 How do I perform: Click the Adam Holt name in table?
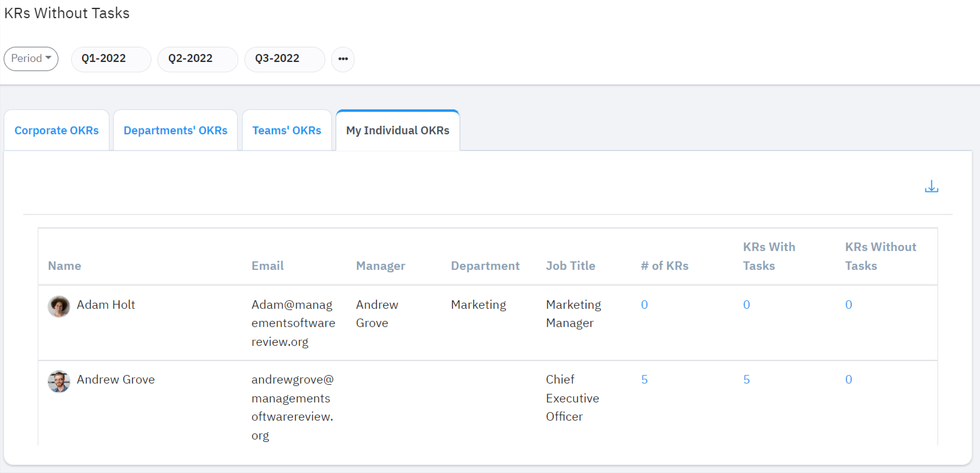click(106, 305)
